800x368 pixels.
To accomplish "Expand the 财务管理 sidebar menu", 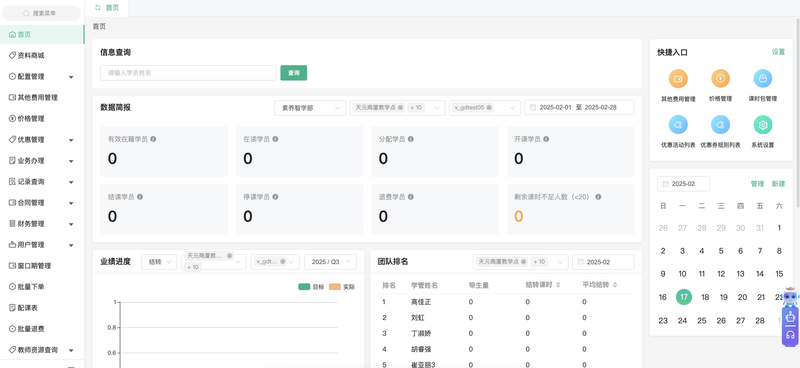I will pyautogui.click(x=42, y=224).
